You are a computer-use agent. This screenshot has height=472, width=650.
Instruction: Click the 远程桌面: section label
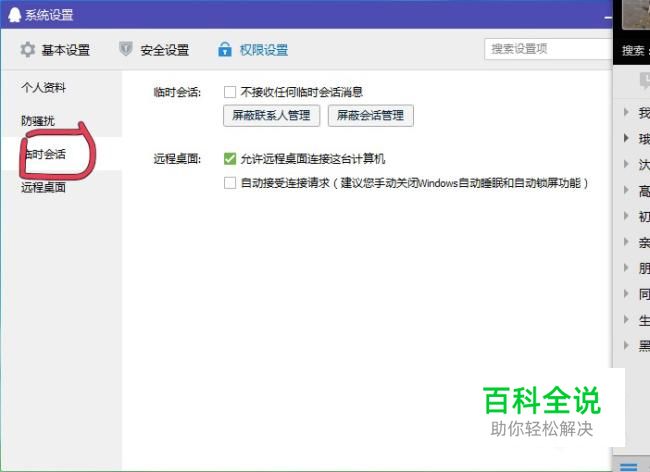pyautogui.click(x=177, y=159)
